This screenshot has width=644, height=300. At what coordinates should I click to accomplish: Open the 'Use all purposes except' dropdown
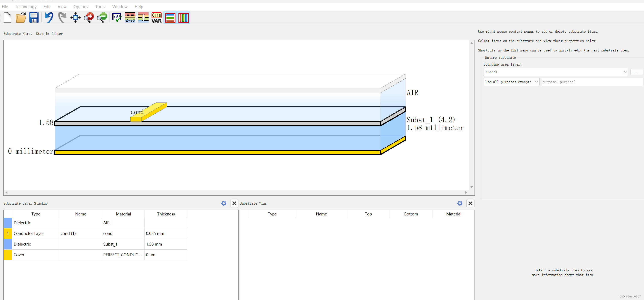pos(511,82)
